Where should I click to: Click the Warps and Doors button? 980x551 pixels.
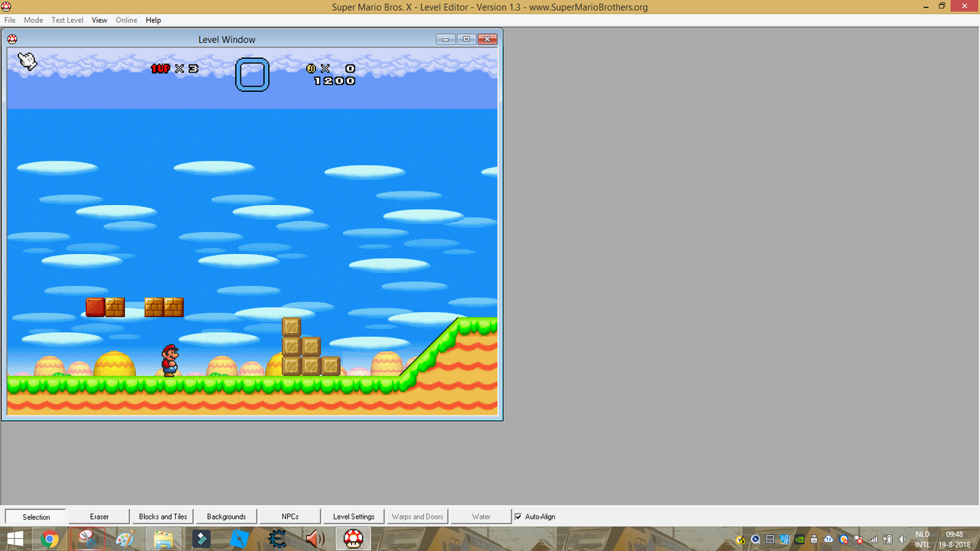coord(417,517)
